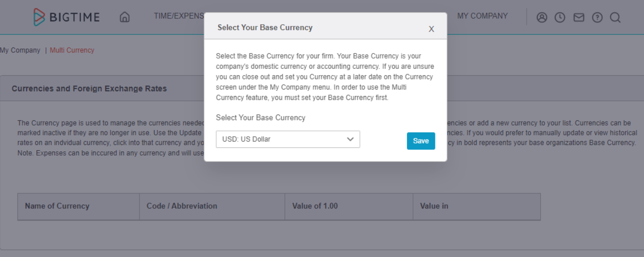Click the Code / Abbreviation column header
Viewport: 644px width, 257px height.
(182, 206)
